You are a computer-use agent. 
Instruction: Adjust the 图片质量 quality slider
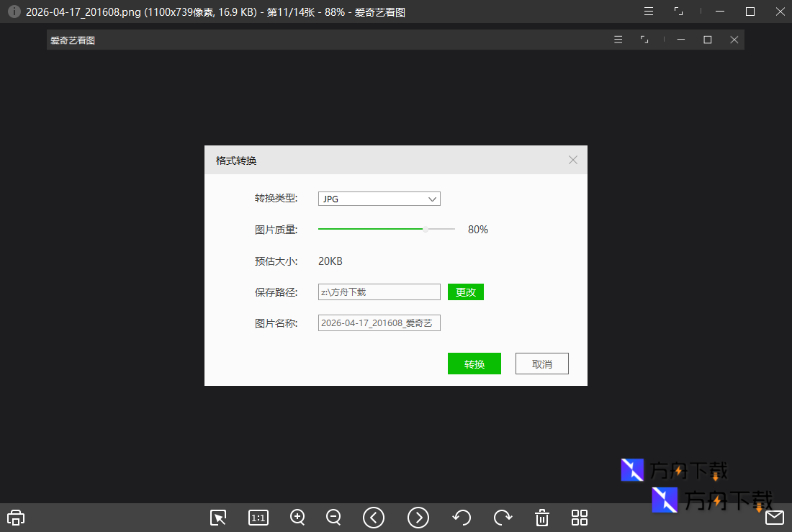[425, 228]
